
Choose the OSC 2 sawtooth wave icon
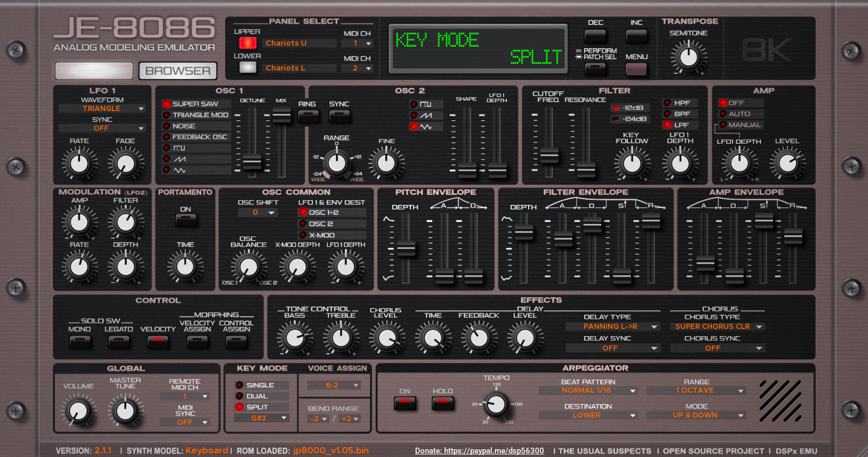[426, 115]
